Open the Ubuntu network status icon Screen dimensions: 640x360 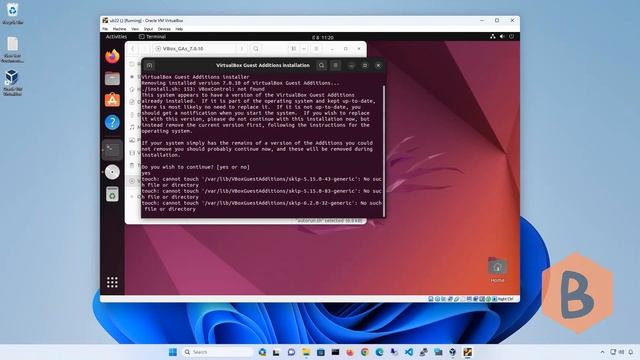pos(493,37)
